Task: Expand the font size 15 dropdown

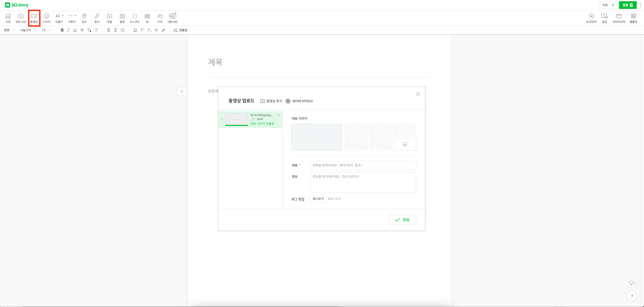Action: click(46, 30)
